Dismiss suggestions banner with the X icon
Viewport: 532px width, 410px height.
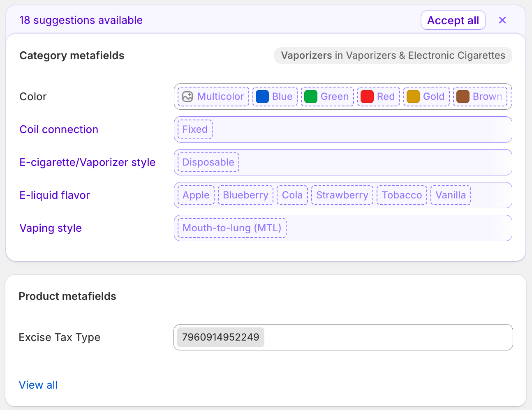pyautogui.click(x=502, y=20)
